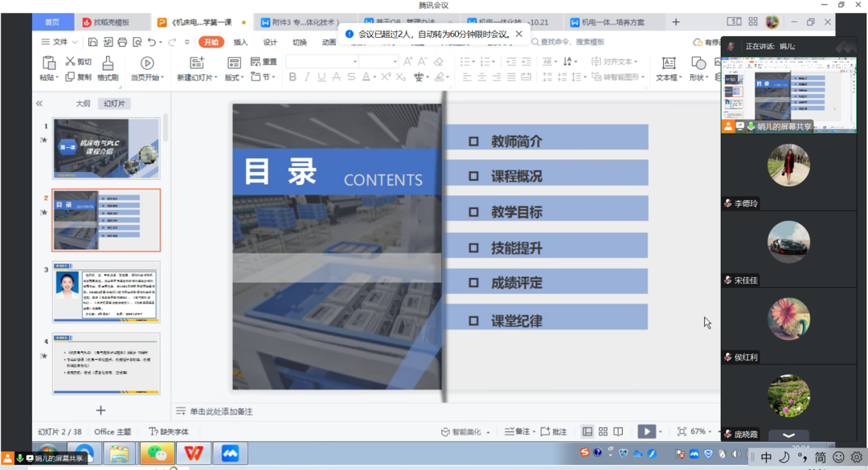Screen dimensions: 868x470
Task: Select slide 3 thumbnail with teacher photo
Action: (x=106, y=291)
